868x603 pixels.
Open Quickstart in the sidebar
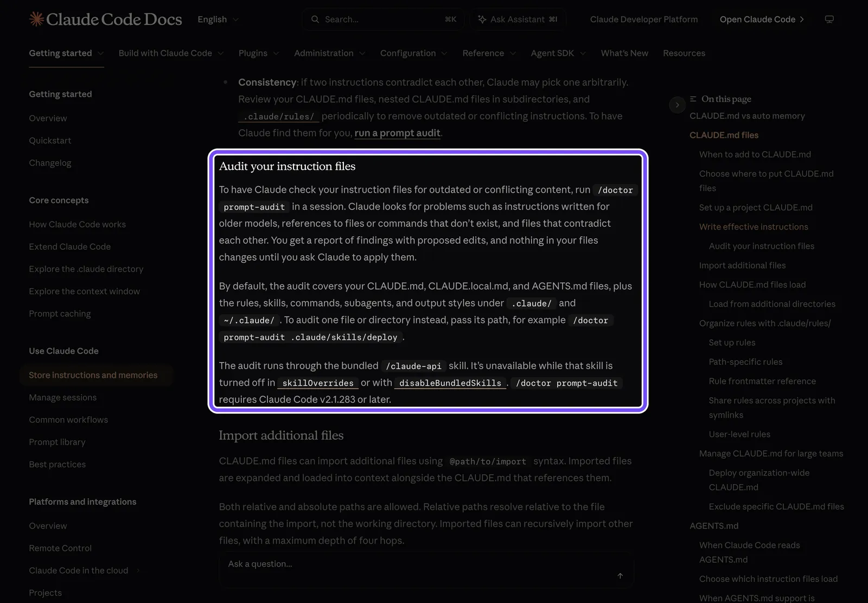[x=50, y=141]
